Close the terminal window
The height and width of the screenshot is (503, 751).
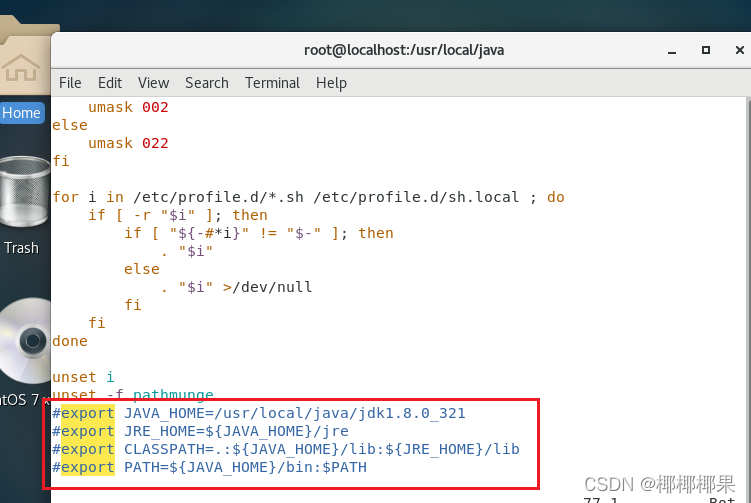coord(740,50)
